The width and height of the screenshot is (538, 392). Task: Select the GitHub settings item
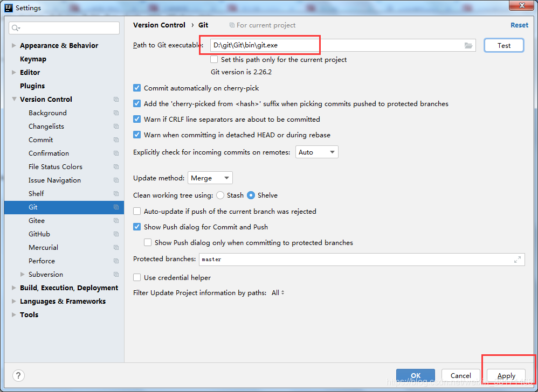[39, 234]
